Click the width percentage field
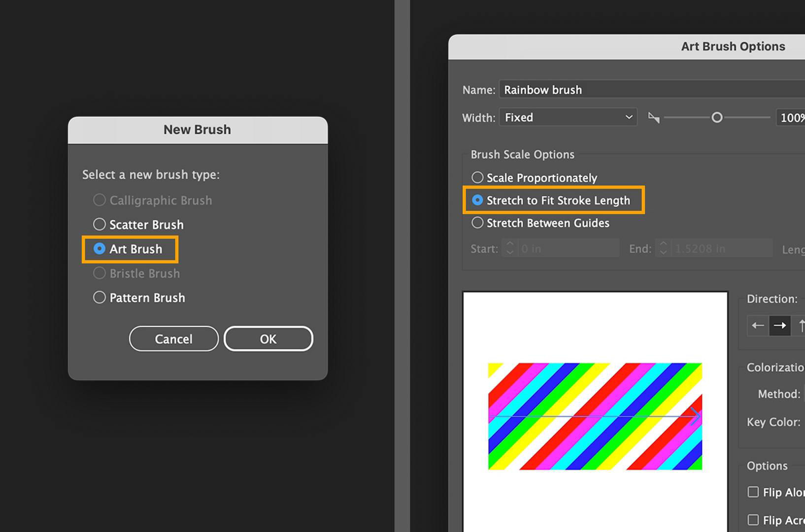Viewport: 805px width, 532px height. [x=791, y=117]
